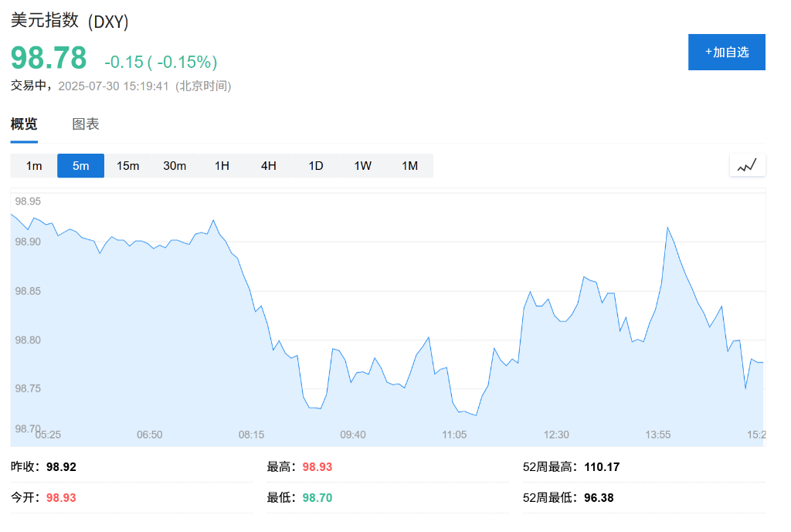791x532 pixels.
Task: Click the 98.95 y-axis label
Action: [x=28, y=202]
